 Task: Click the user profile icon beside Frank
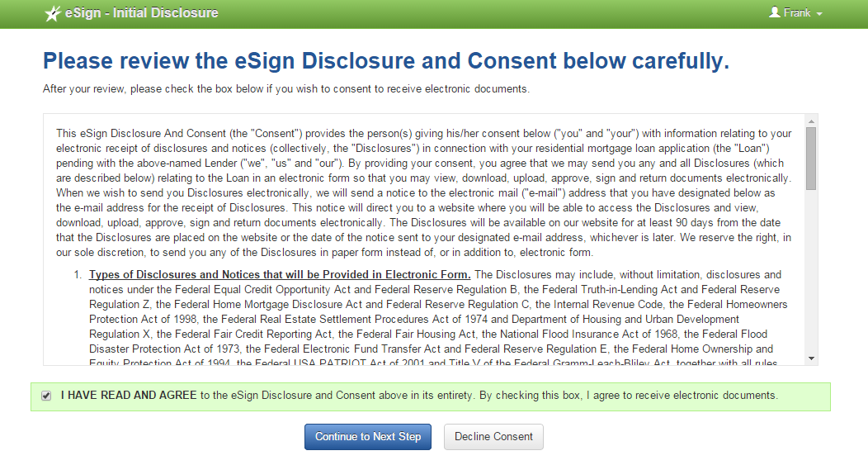(x=775, y=12)
